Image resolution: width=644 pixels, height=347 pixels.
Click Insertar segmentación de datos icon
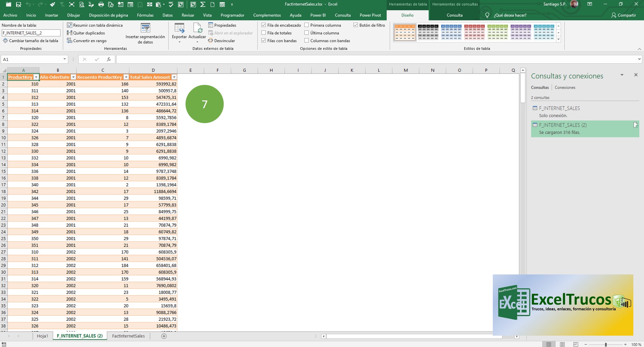click(x=145, y=28)
